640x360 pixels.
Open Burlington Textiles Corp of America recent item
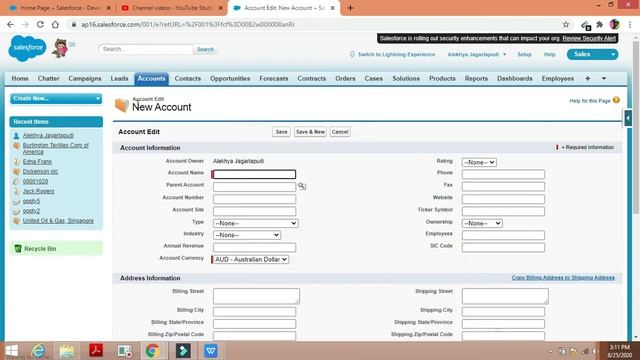coord(56,148)
